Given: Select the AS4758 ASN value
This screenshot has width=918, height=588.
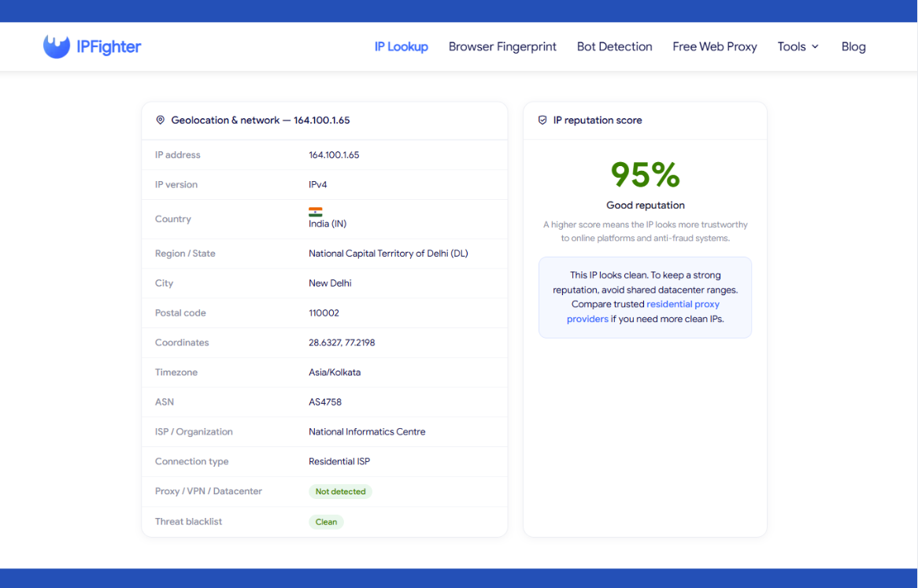Looking at the screenshot, I should coord(325,402).
